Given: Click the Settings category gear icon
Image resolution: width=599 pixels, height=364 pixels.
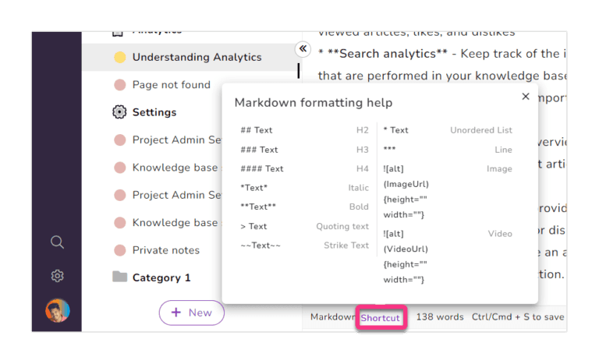Looking at the screenshot, I should pyautogui.click(x=119, y=112).
